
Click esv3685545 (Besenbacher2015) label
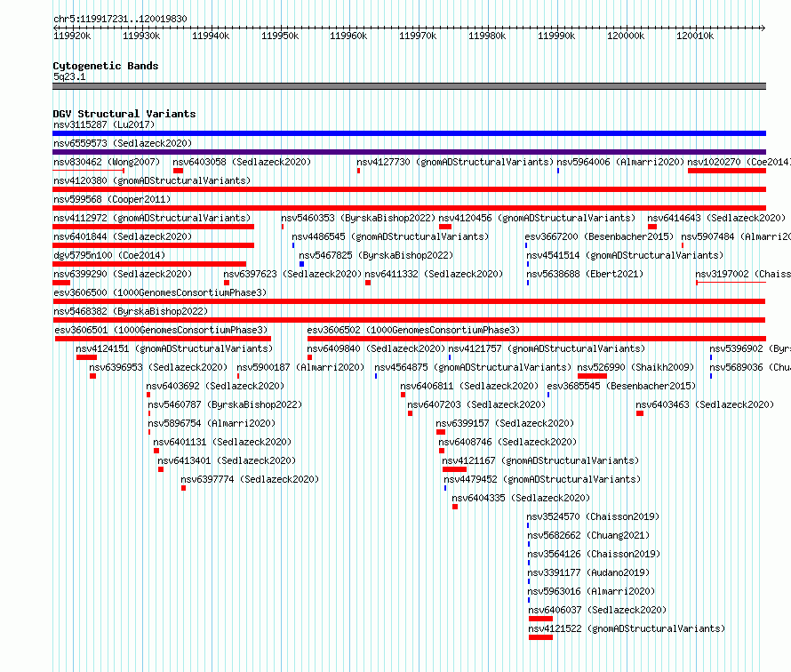click(x=621, y=386)
